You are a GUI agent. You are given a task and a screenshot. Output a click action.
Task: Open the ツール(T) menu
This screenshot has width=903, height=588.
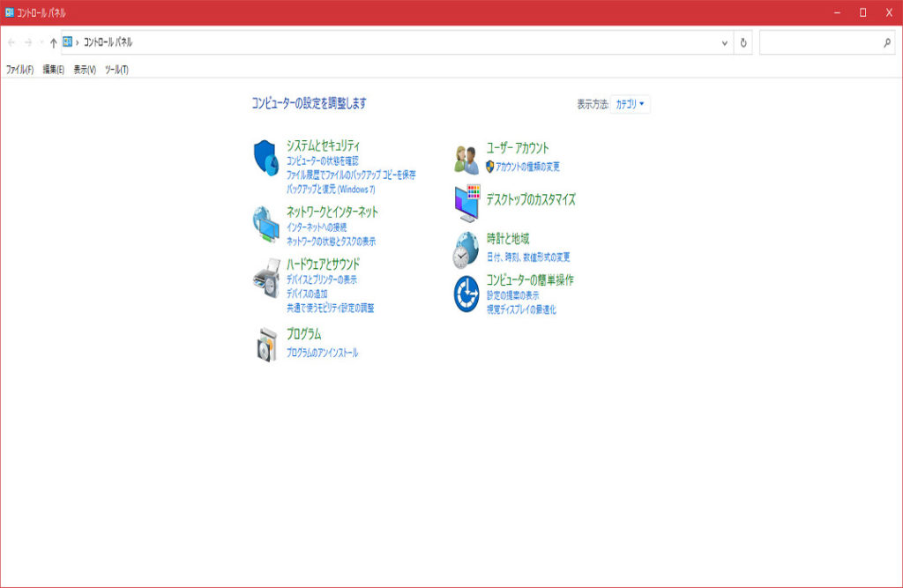pos(116,70)
